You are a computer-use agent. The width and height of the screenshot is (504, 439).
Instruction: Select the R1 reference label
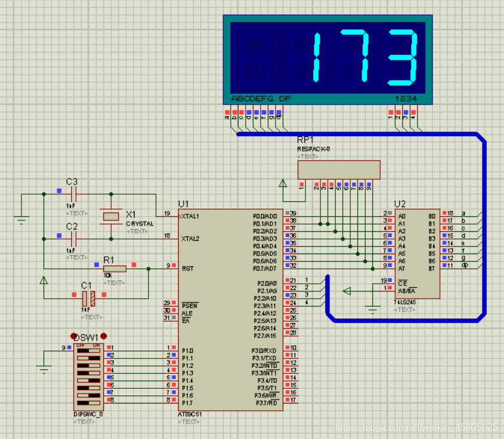109,260
